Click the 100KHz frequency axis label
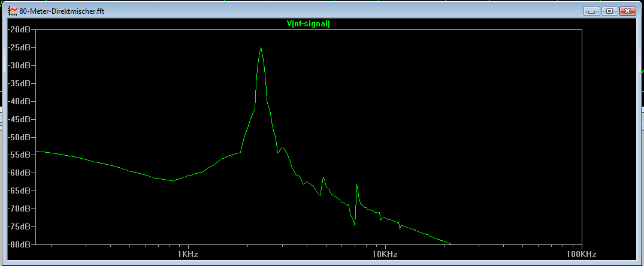Viewport: 644px width, 266px height. 582,254
